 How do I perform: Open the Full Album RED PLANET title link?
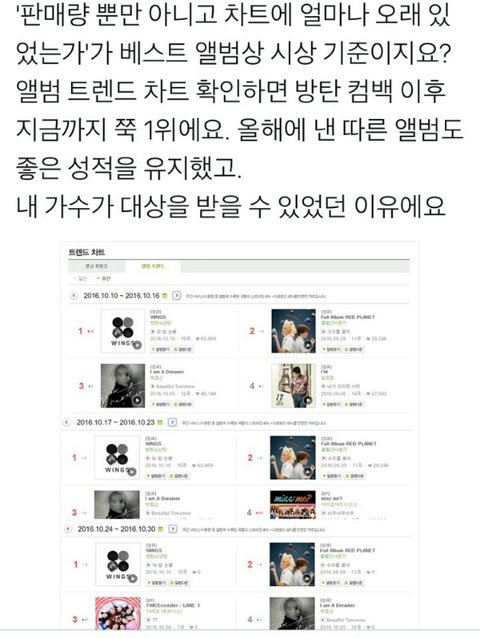pyautogui.click(x=348, y=317)
